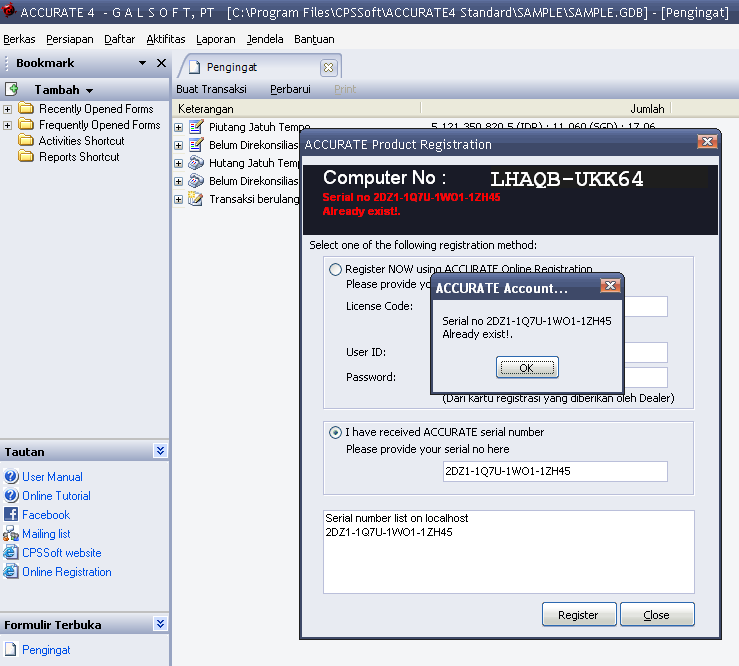This screenshot has height=666, width=739.
Task: Open the Tambah dropdown arrow
Action: pos(89,90)
